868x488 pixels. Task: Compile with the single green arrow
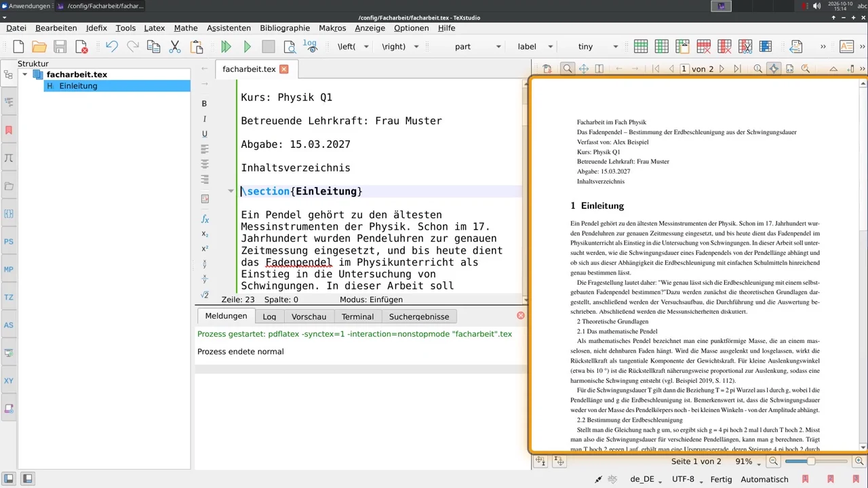coord(248,47)
